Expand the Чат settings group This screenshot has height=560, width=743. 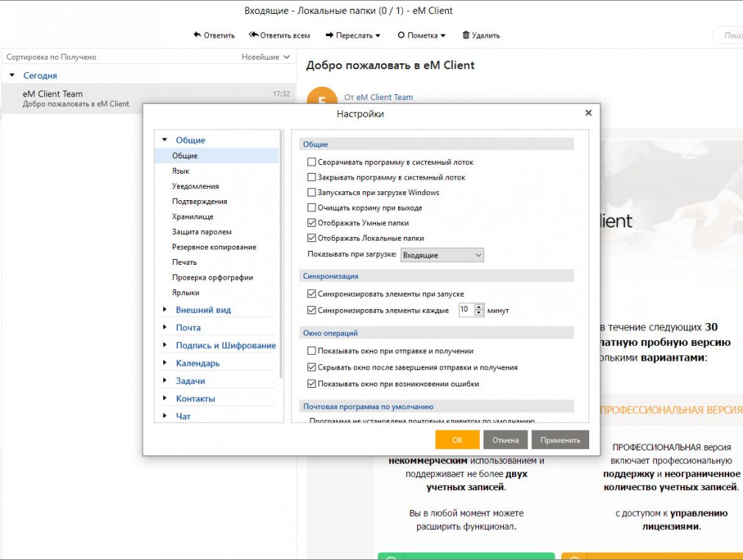(165, 416)
